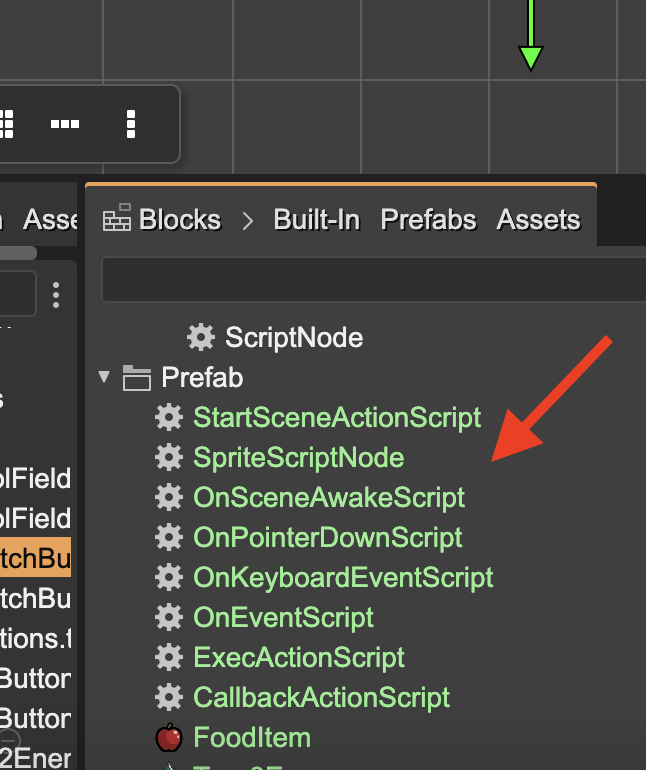Click the vertical three-dots icon in floating toolbar
The width and height of the screenshot is (646, 770).
coord(131,124)
